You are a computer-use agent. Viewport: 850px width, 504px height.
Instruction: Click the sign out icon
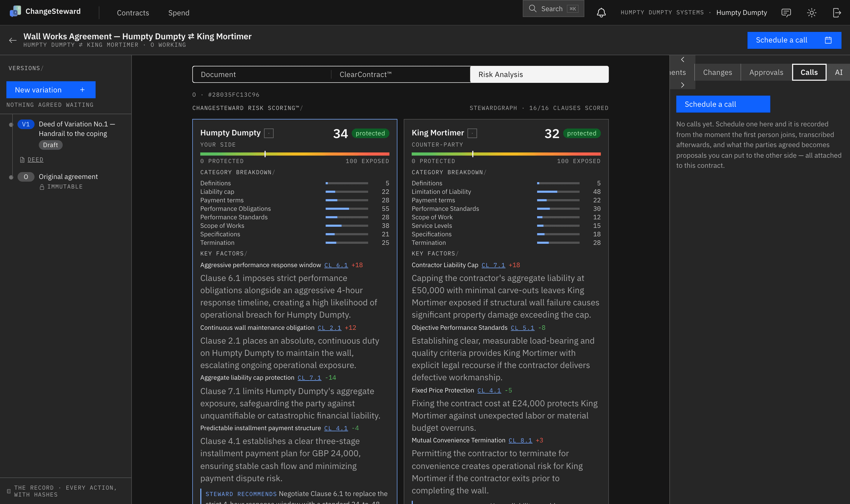pyautogui.click(x=837, y=13)
